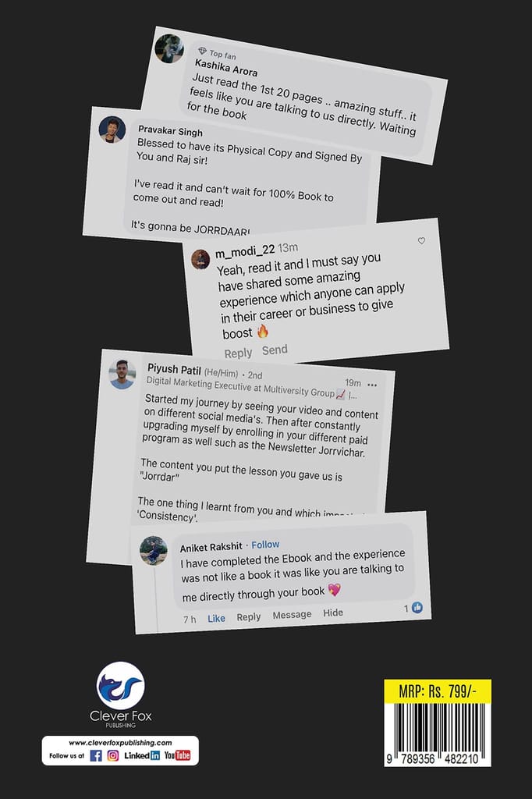This screenshot has height=799, width=532.
Task: Open the LinkedIn logo link
Action: (x=142, y=755)
